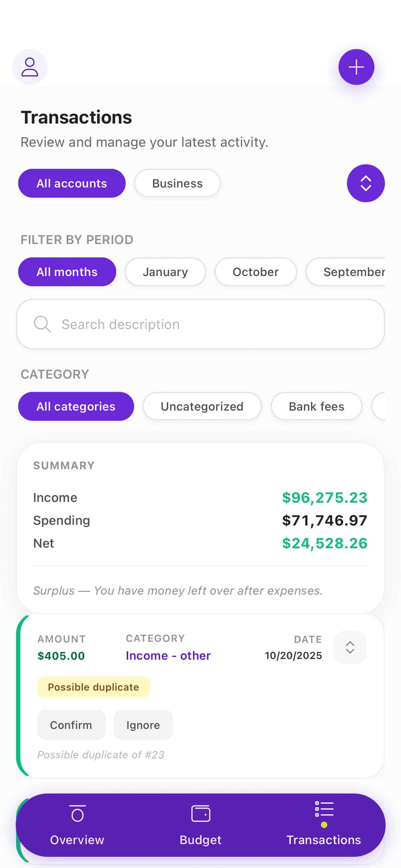Filter transactions by January
Screen dimensions: 401x868
tap(165, 272)
